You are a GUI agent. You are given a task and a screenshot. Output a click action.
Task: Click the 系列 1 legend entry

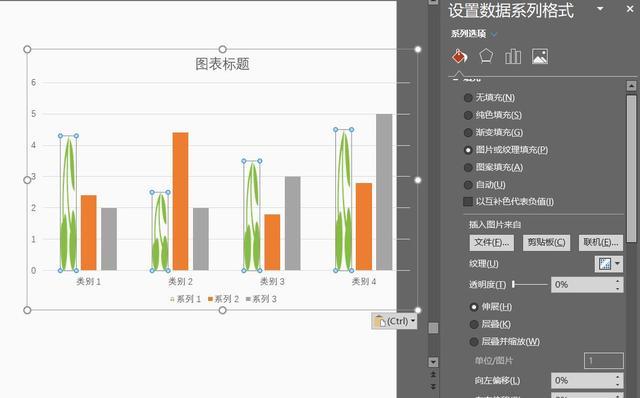[186, 299]
